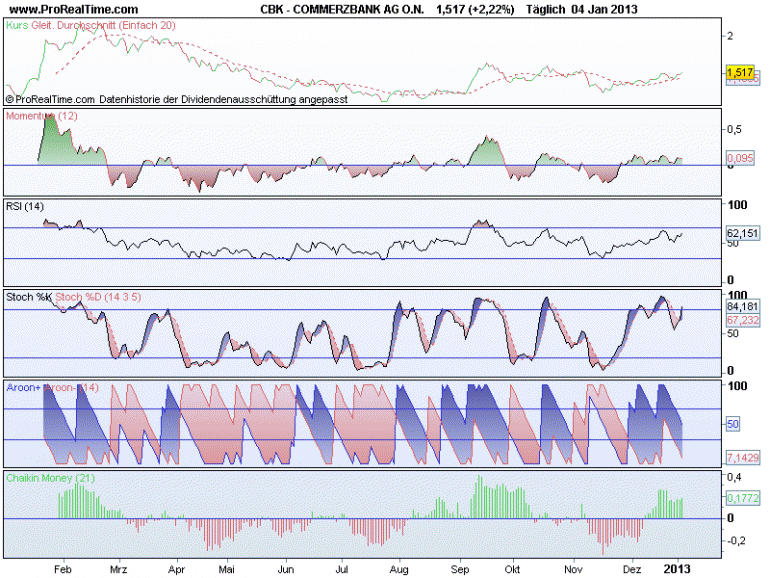The height and width of the screenshot is (578, 770).
Task: Select the RSI (14) indicator label
Action: click(25, 206)
